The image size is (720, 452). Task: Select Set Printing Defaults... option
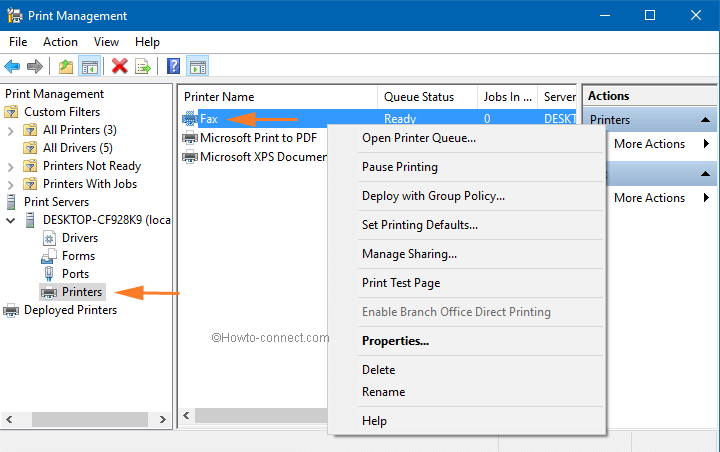pyautogui.click(x=466, y=225)
